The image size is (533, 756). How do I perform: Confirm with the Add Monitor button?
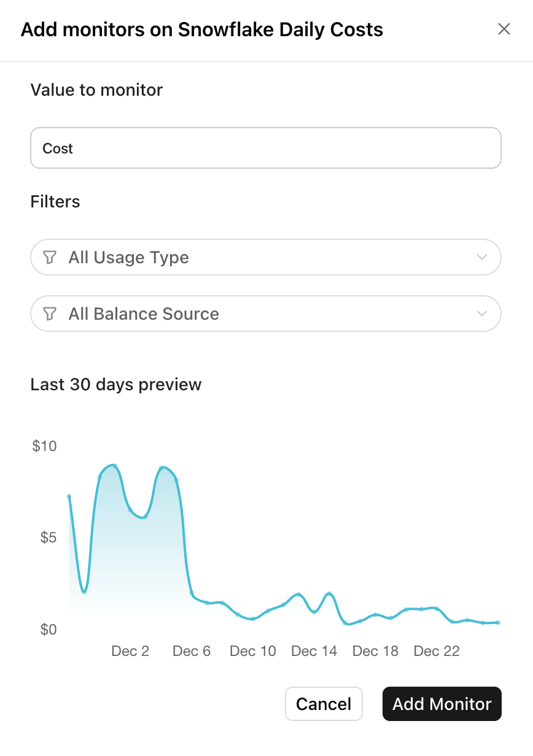[x=442, y=704]
